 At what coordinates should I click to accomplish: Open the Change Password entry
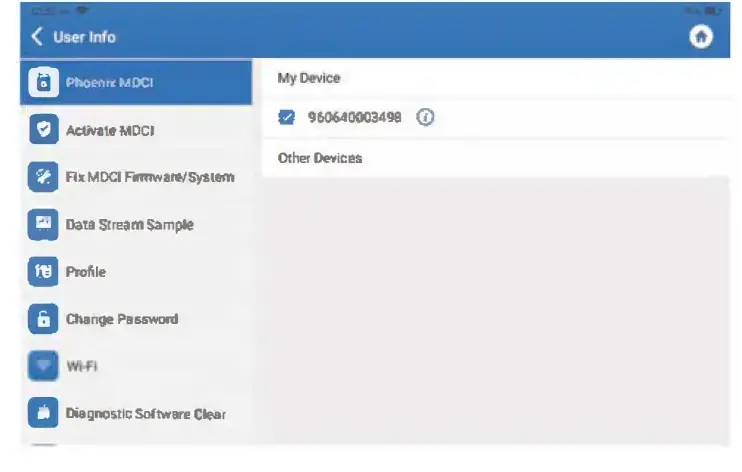click(136, 319)
